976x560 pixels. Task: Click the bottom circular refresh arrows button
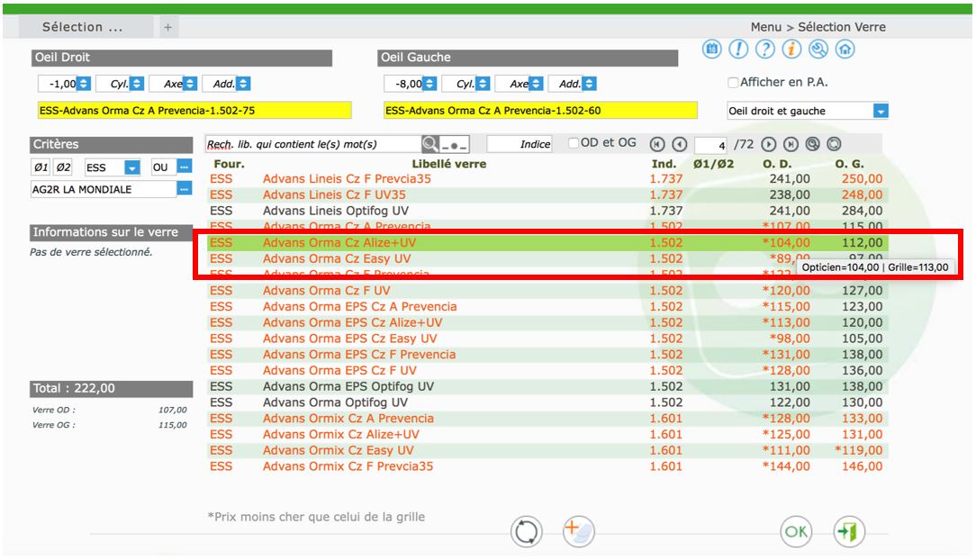coord(527,532)
